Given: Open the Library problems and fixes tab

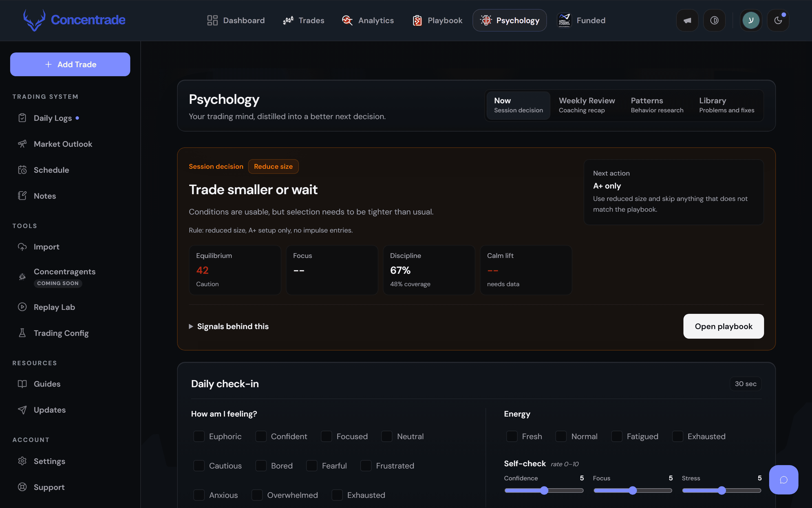Looking at the screenshot, I should (x=727, y=105).
